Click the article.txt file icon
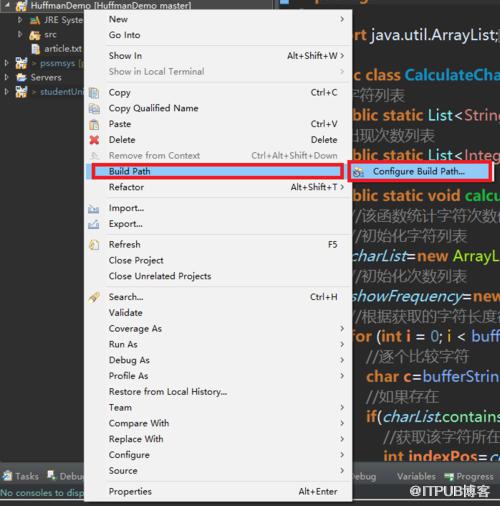500x506 pixels. tap(35, 49)
